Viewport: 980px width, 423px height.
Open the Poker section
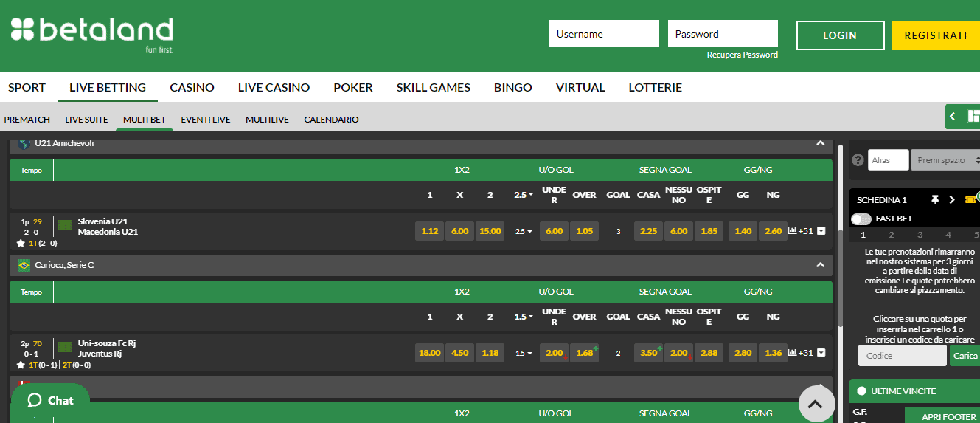point(353,87)
